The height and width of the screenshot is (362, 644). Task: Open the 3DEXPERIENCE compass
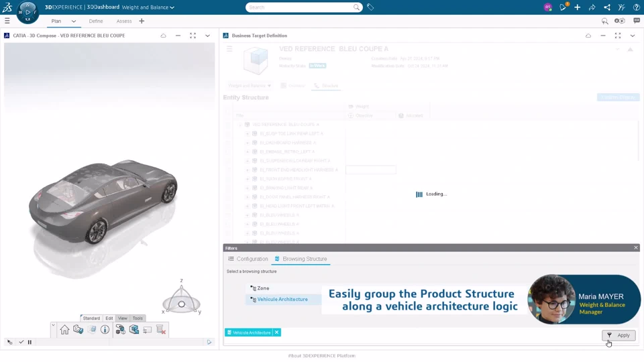click(x=28, y=12)
